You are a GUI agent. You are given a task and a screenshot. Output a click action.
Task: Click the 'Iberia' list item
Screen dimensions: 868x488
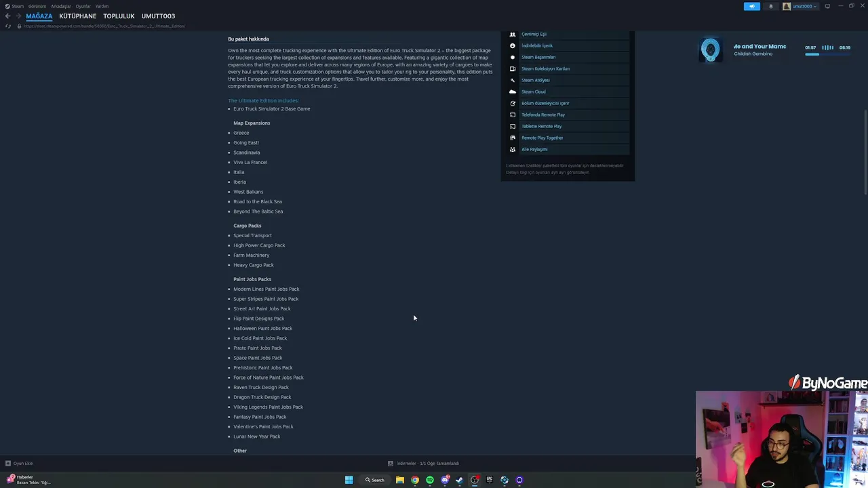[x=240, y=182]
